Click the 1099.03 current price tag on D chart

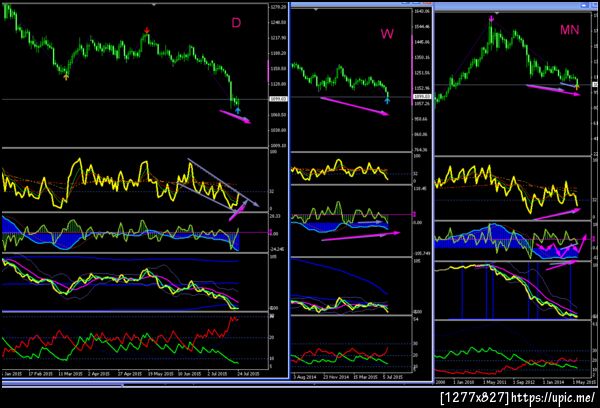click(x=279, y=99)
